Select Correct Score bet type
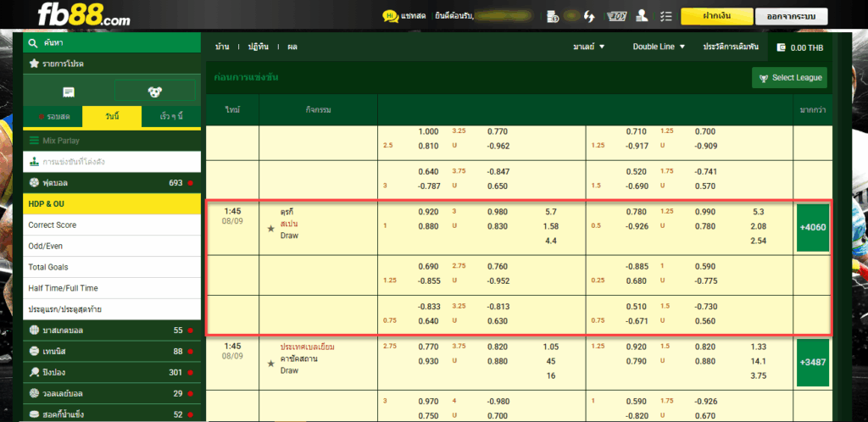Screen dimensions: 868x422 (x=112, y=225)
